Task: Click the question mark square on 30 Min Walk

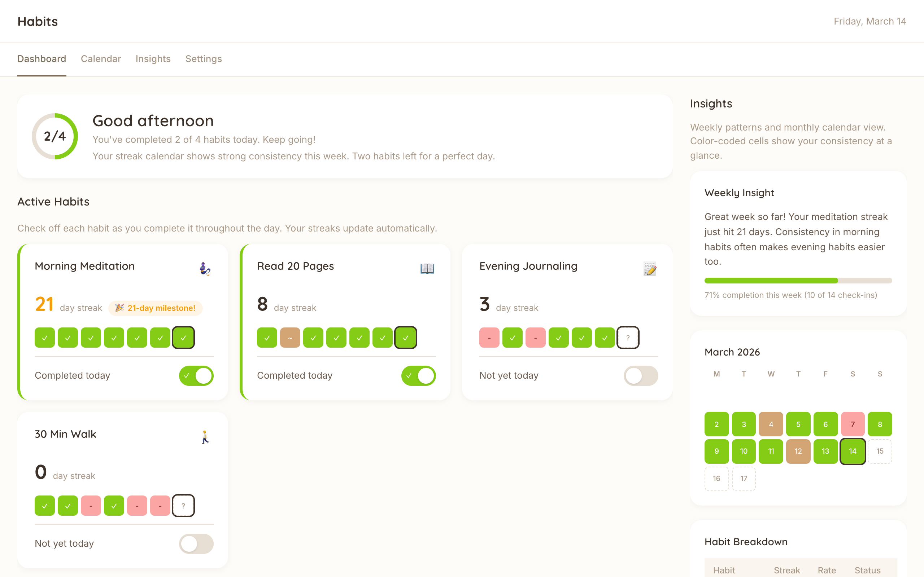Action: pos(183,505)
